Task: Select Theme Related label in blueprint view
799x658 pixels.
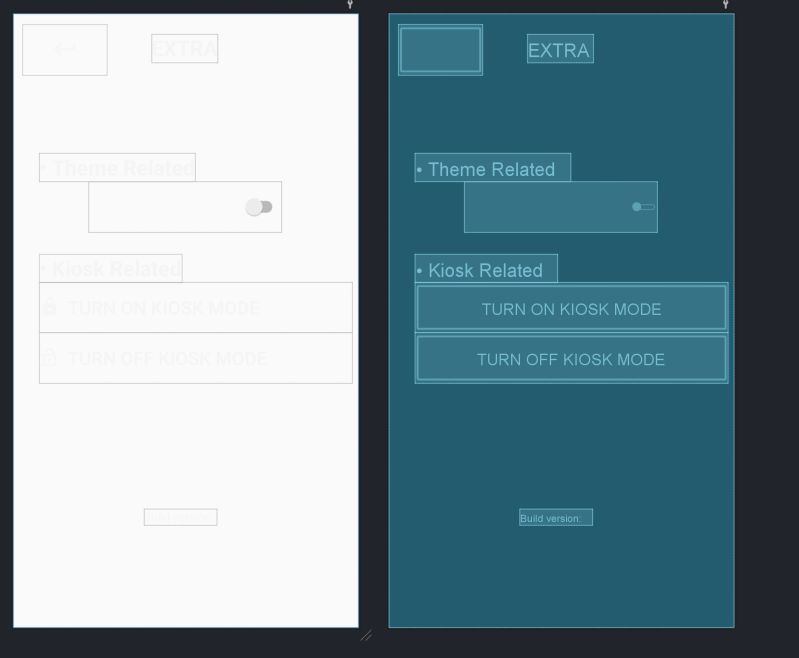Action: [493, 167]
